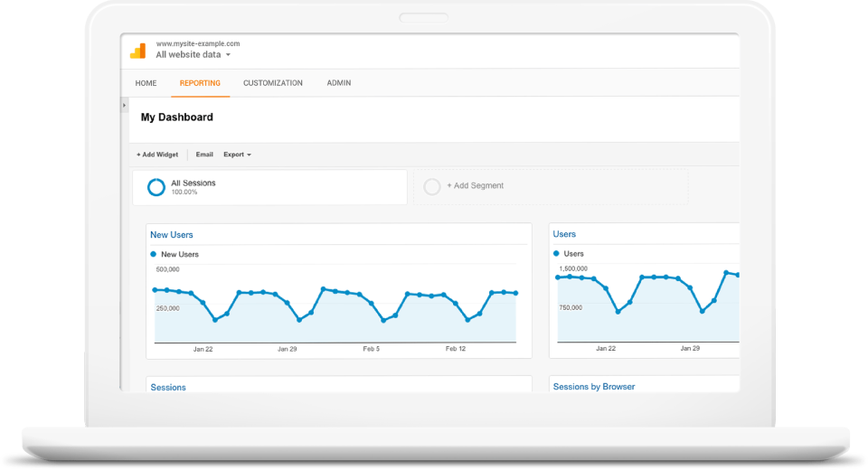Open the Sessions by Browser widget link
The image size is (868, 470).
pyautogui.click(x=594, y=387)
